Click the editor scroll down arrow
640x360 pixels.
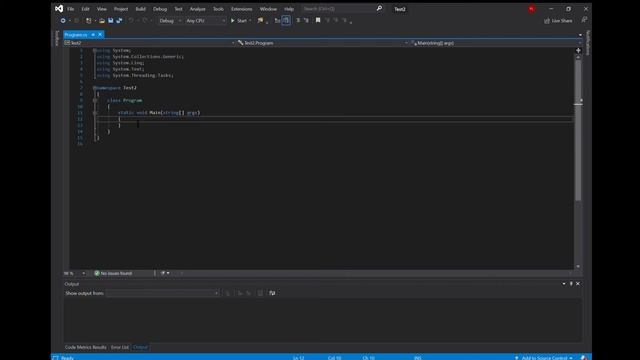[578, 267]
